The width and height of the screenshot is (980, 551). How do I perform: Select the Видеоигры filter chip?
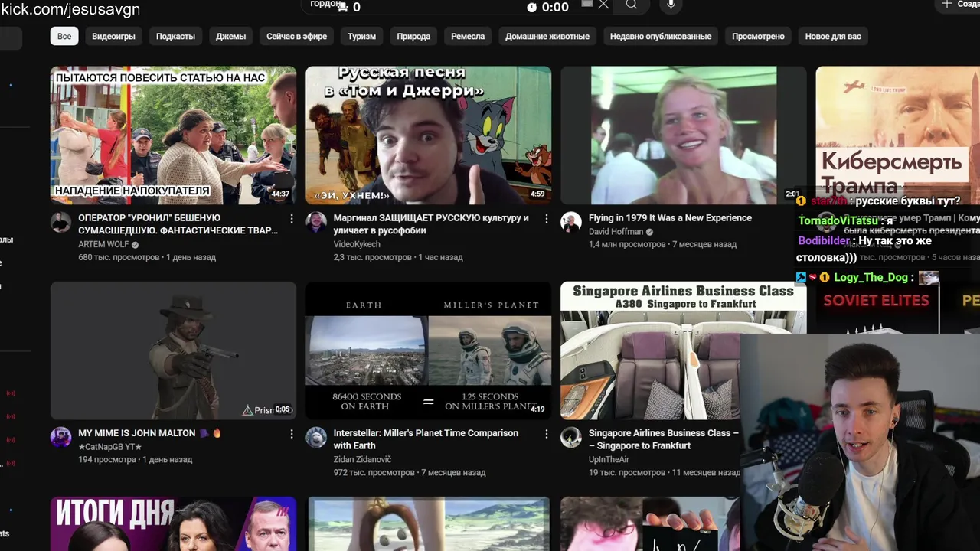click(x=113, y=36)
